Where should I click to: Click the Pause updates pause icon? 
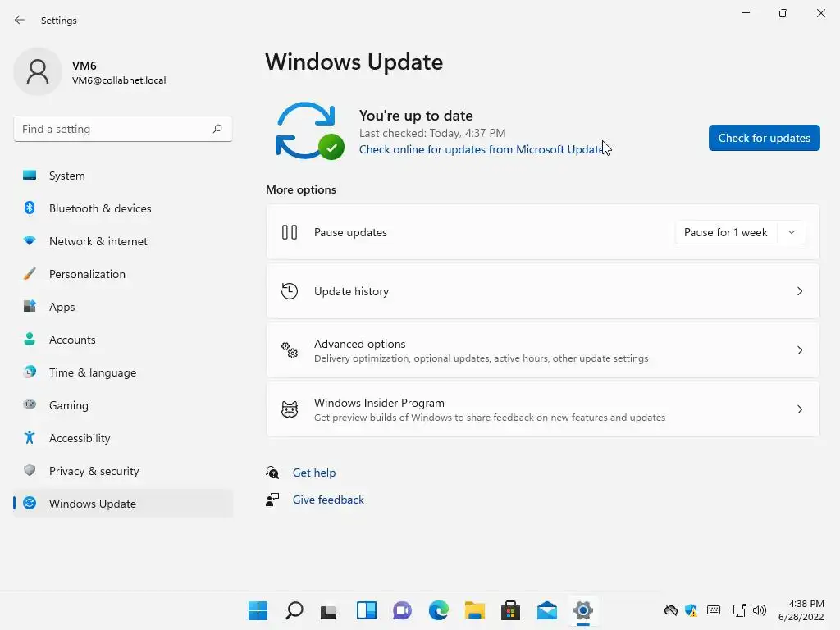coord(290,232)
